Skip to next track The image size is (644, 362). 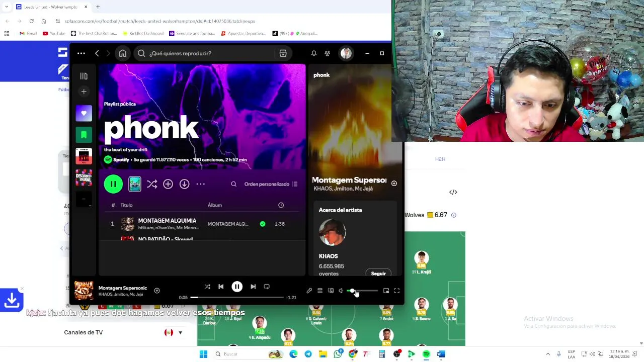pyautogui.click(x=253, y=287)
